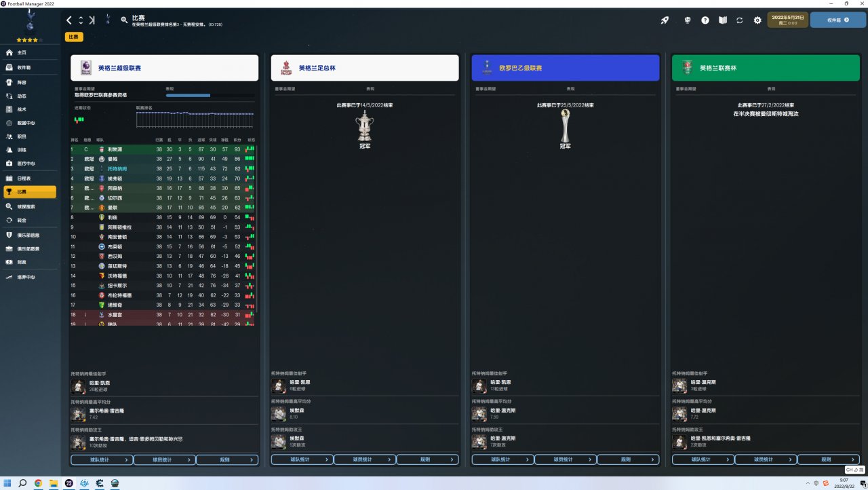This screenshot has width=868, height=490.
Task: Click the 日程表 calendar icon in sidebar
Action: coord(9,178)
